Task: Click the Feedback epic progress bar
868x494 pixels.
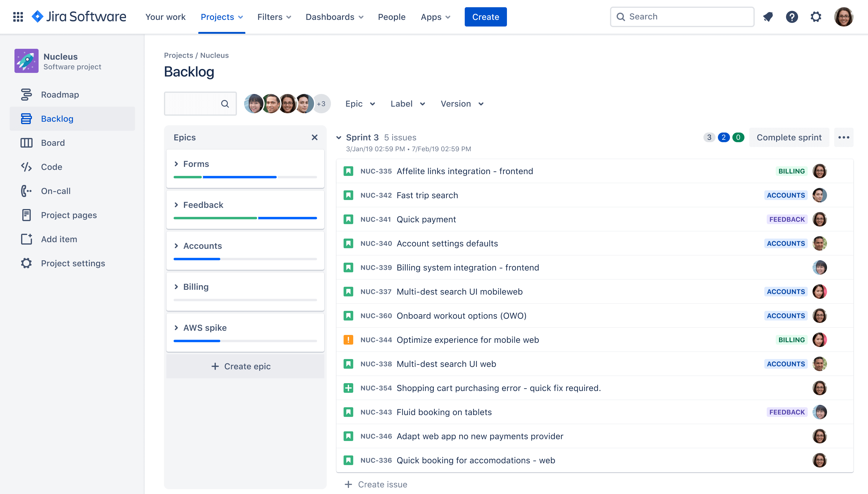Action: coord(245,218)
